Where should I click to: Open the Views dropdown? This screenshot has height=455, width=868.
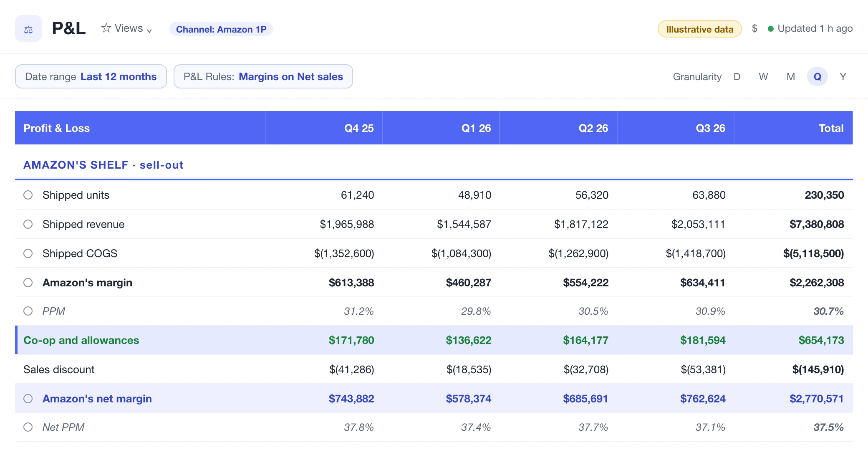(x=128, y=28)
